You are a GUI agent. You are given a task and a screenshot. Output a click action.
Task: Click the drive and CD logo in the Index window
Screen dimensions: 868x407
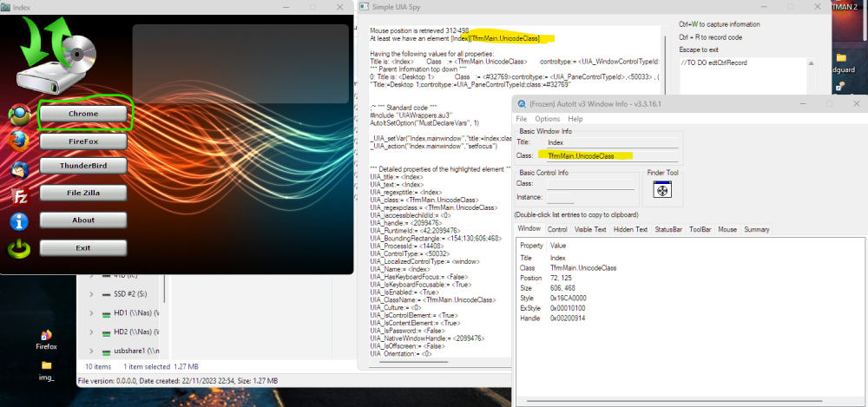point(56,56)
